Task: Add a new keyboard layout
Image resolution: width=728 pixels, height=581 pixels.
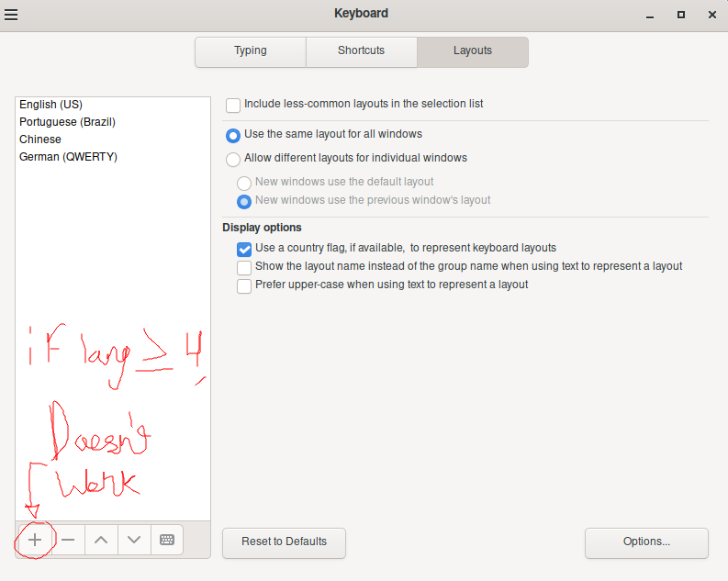Action: (x=35, y=540)
